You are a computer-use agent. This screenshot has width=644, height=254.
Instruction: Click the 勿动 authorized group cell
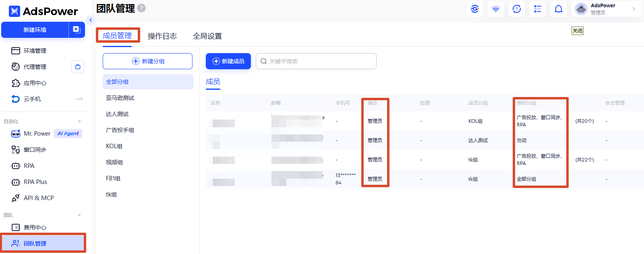522,140
